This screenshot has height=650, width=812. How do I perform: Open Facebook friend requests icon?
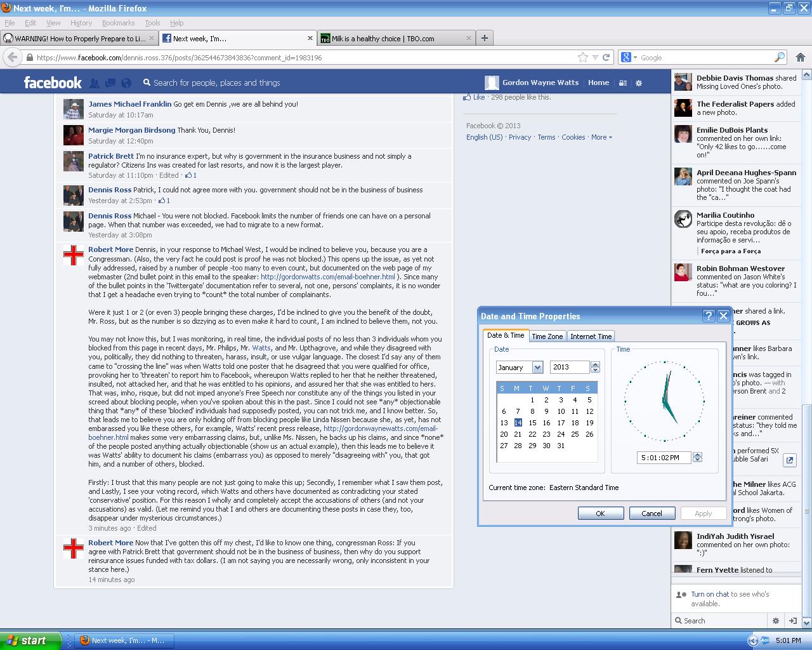(95, 83)
